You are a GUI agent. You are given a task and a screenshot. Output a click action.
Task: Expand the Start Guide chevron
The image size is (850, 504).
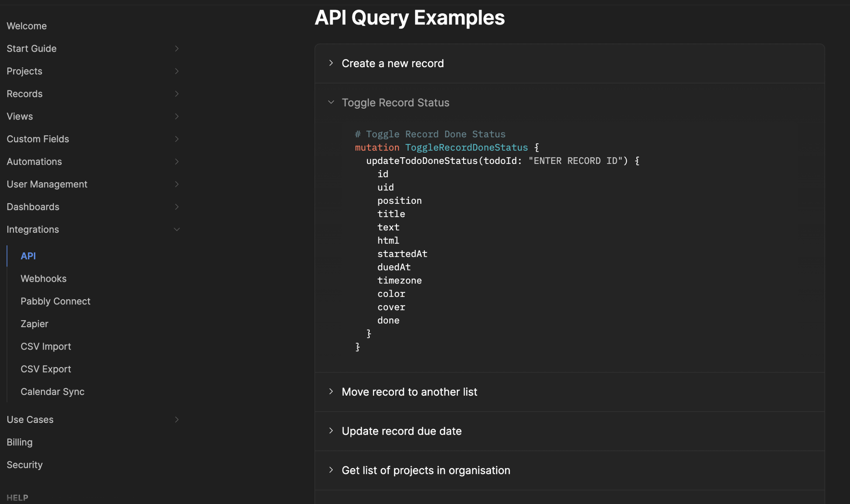[177, 49]
